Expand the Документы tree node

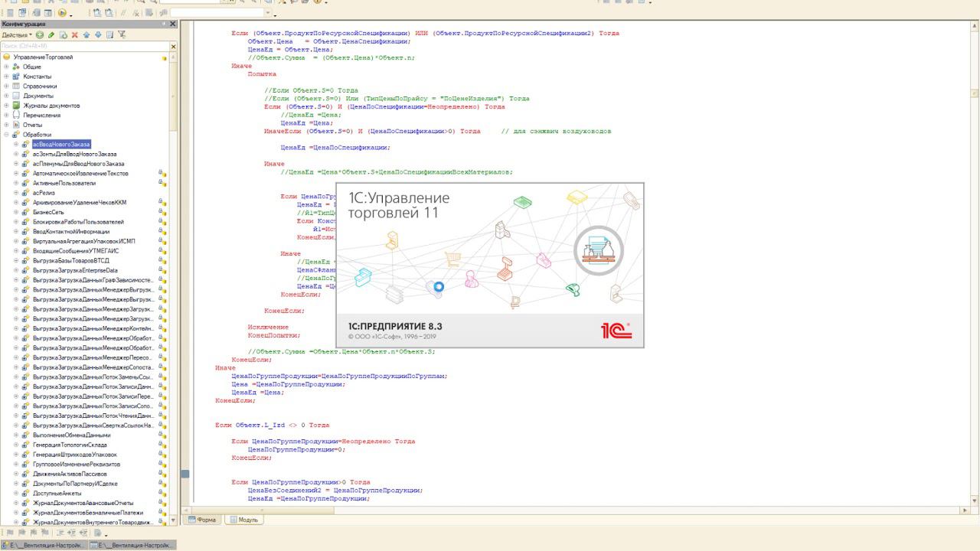pyautogui.click(x=6, y=96)
